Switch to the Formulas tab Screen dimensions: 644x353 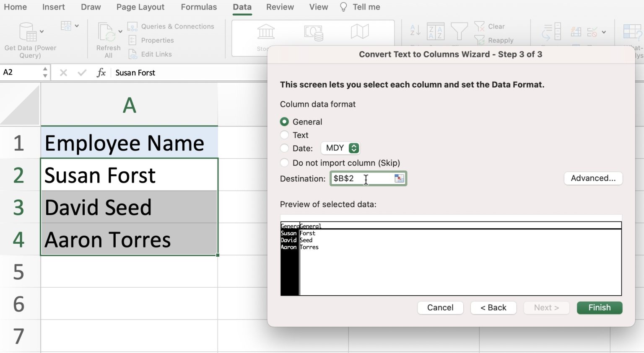click(199, 7)
